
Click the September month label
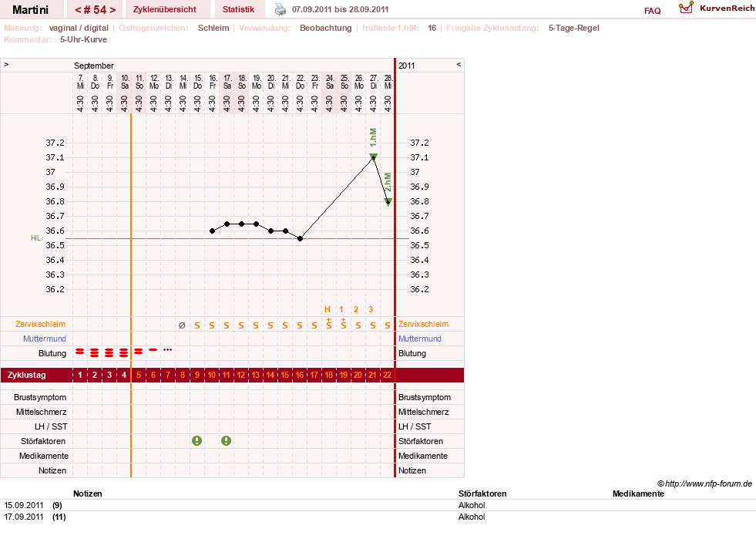[94, 66]
